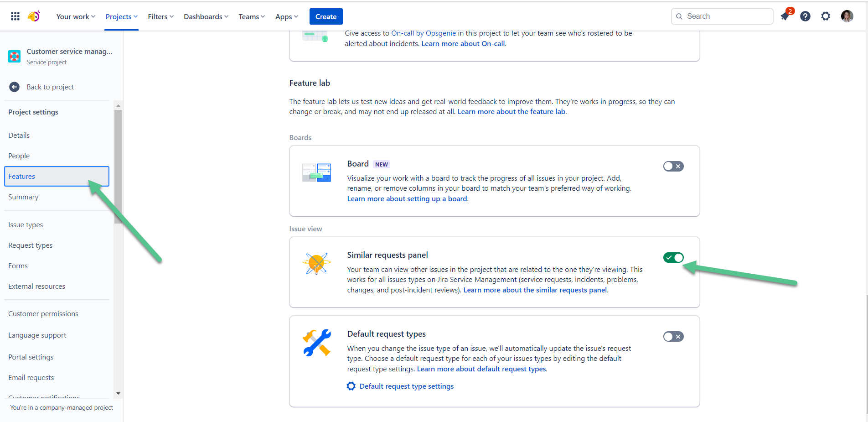This screenshot has height=422, width=868.
Task: Enable the Board feature toggle
Action: coord(673,167)
